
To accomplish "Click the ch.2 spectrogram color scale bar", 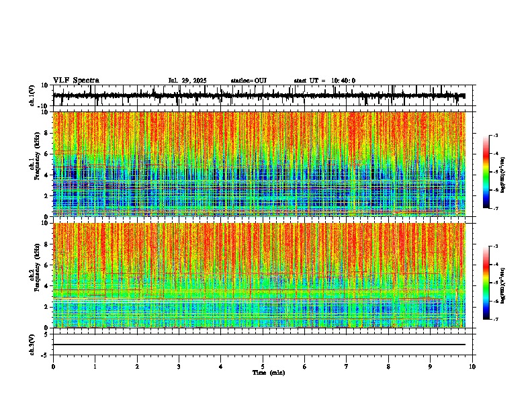I will (x=486, y=283).
